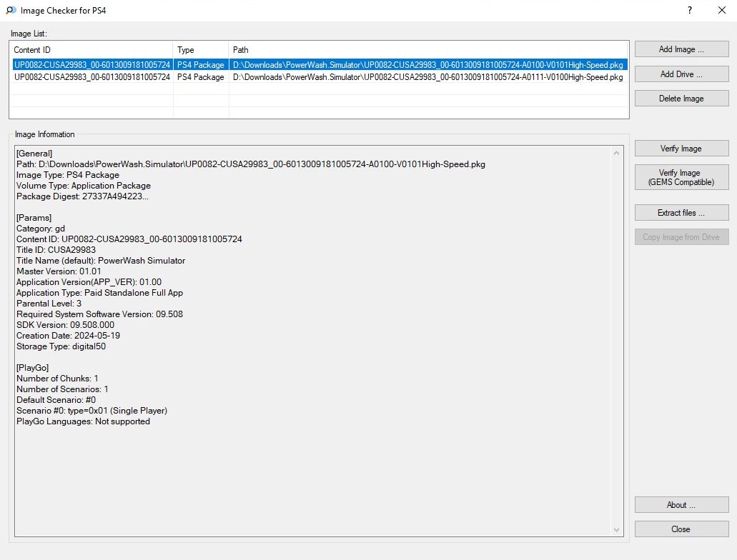Click PS4 Package type in second row
This screenshot has height=560, width=737.
pyautogui.click(x=201, y=77)
